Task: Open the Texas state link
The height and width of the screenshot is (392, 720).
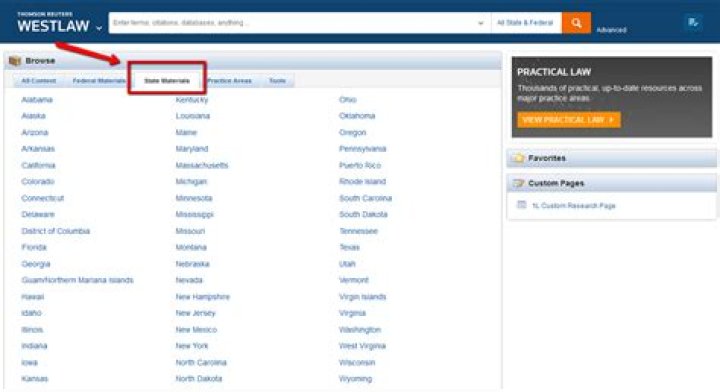Action: [x=349, y=247]
